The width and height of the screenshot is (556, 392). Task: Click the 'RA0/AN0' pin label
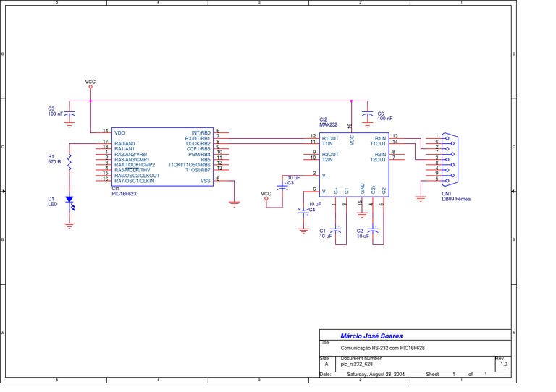[x=125, y=144]
